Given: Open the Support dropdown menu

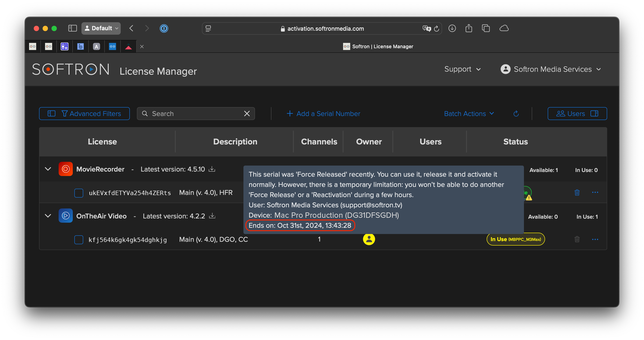Looking at the screenshot, I should (462, 69).
